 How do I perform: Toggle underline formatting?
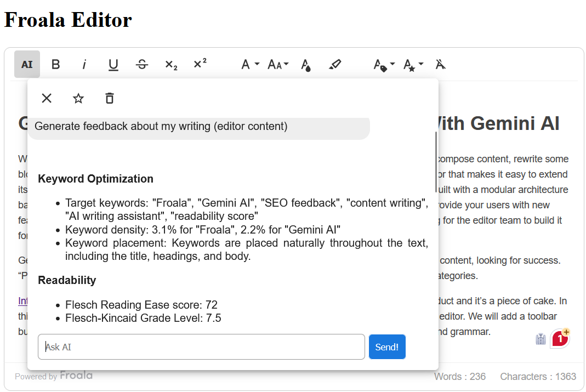coord(113,64)
